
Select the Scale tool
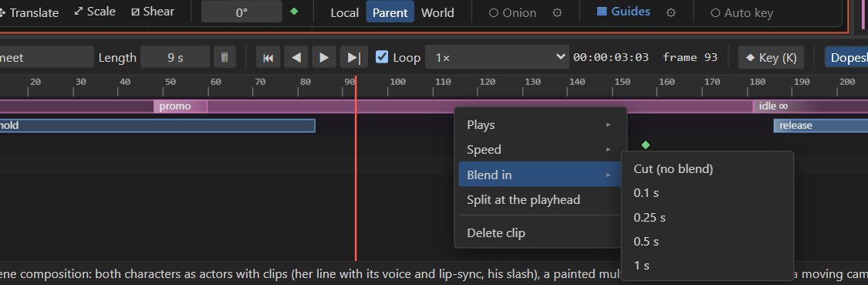pyautogui.click(x=95, y=12)
